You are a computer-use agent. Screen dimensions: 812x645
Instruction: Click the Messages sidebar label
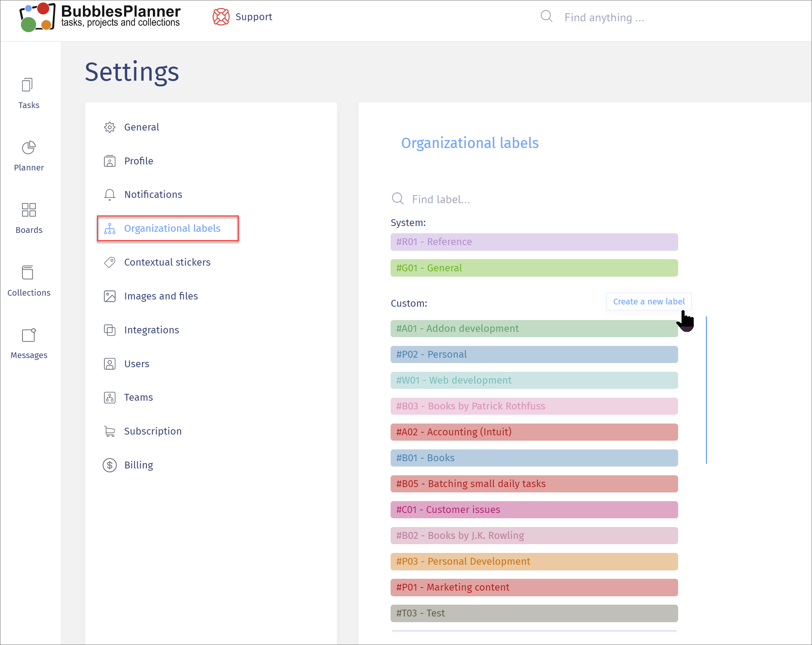(x=29, y=355)
